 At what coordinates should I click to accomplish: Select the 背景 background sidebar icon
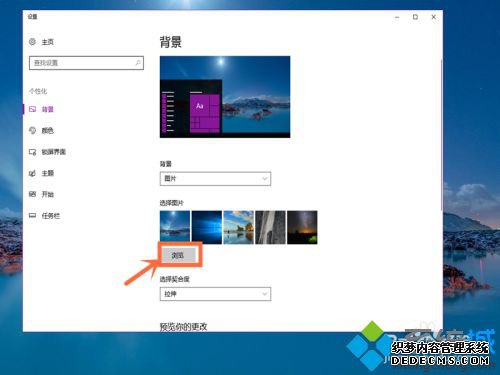coord(32,109)
